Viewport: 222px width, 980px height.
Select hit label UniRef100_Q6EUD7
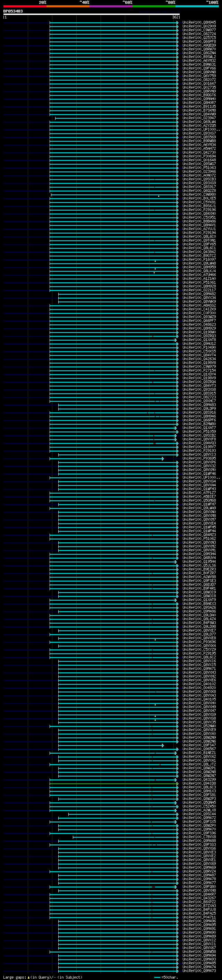click(x=199, y=584)
